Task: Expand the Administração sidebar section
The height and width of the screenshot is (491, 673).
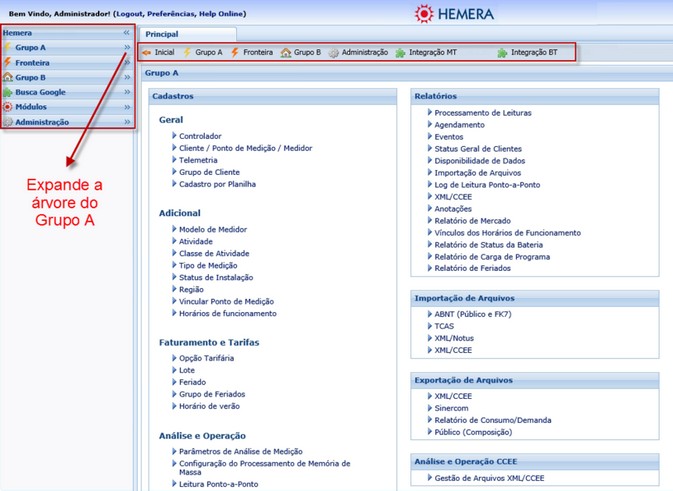Action: pyautogui.click(x=127, y=122)
